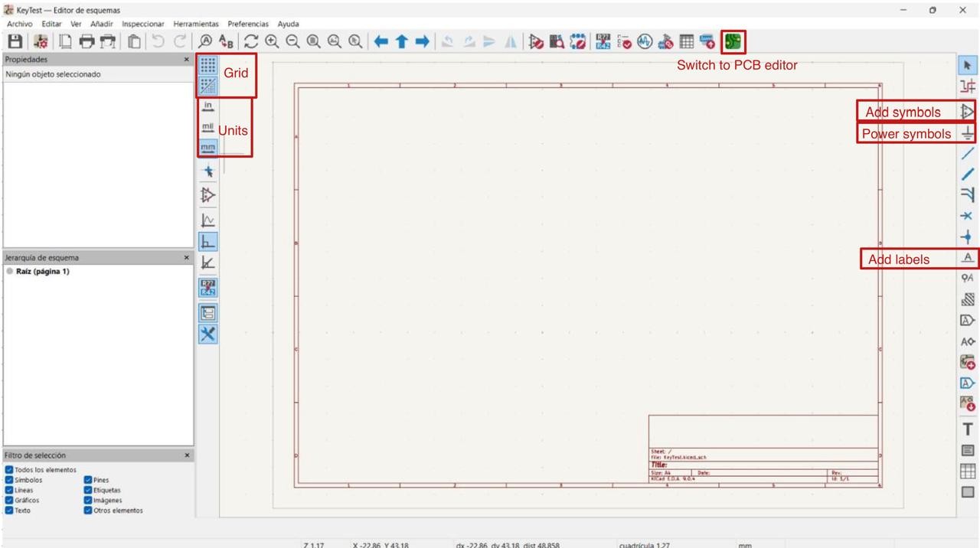
Task: Close the Filtro de selección panel
Action: click(x=187, y=455)
